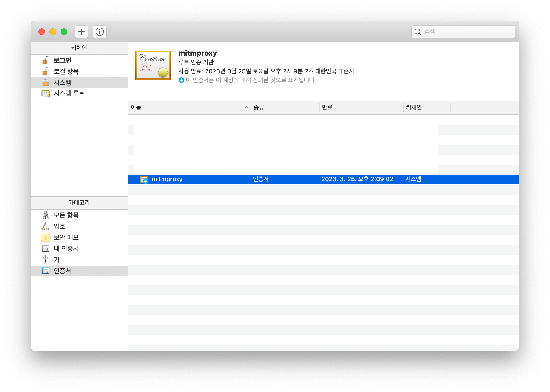The image size is (550, 392).
Task: Zoom the window with the green button
Action: click(x=64, y=32)
